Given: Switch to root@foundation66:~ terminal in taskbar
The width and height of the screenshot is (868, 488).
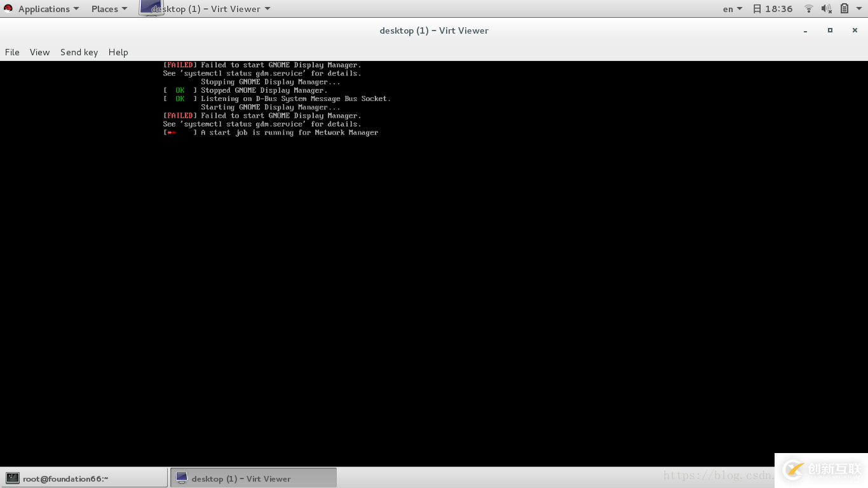Looking at the screenshot, I should pyautogui.click(x=84, y=478).
